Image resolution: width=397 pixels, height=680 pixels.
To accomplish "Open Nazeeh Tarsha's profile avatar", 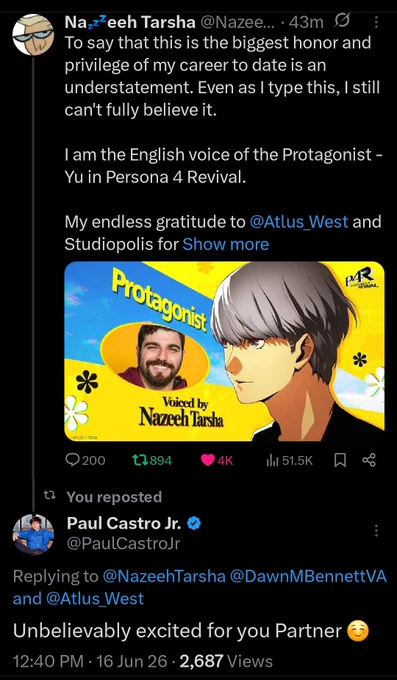I will [x=33, y=34].
